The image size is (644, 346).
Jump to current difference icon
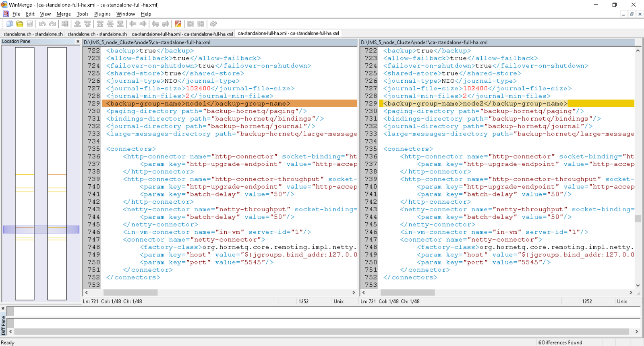(x=110, y=24)
